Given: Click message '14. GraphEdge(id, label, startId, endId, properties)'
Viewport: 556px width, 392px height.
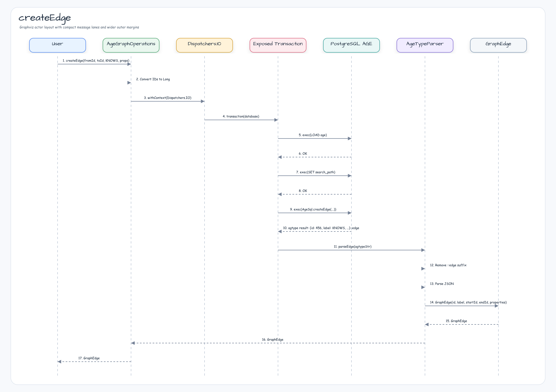Looking at the screenshot, I should (468, 302).
